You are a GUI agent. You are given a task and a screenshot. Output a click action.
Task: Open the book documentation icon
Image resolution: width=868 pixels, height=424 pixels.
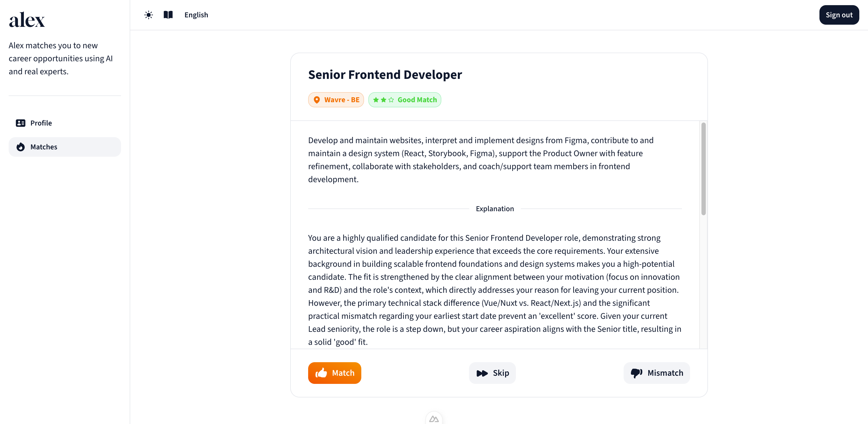[x=168, y=15]
